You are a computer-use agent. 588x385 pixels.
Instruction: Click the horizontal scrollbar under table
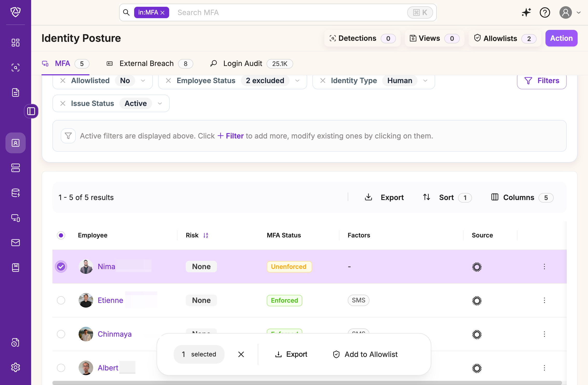307,383
